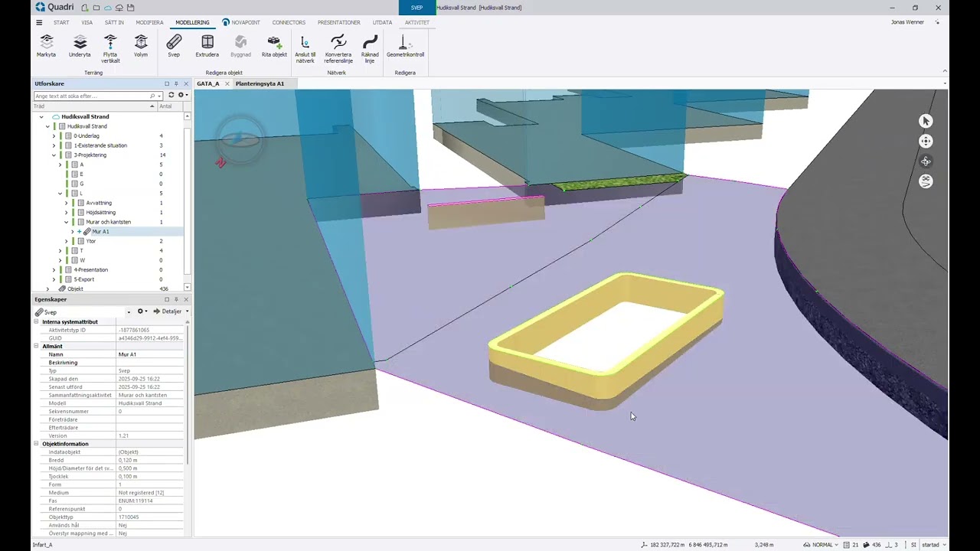This screenshot has height=551, width=980.
Task: Click the Detaljer button
Action: 168,311
